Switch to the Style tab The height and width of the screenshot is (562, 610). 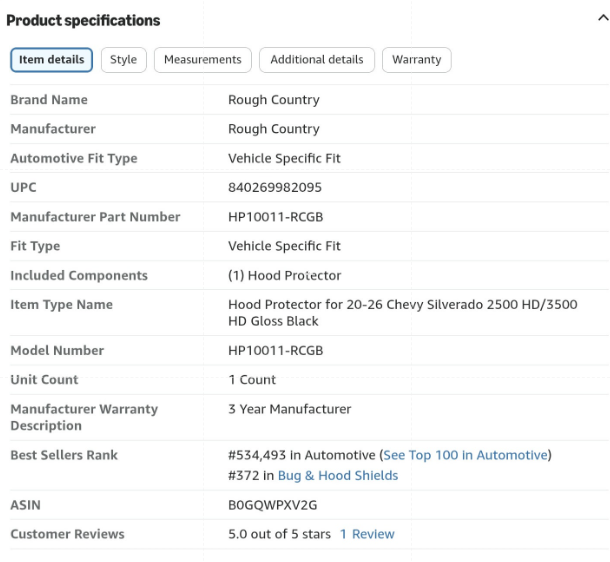[x=124, y=60]
